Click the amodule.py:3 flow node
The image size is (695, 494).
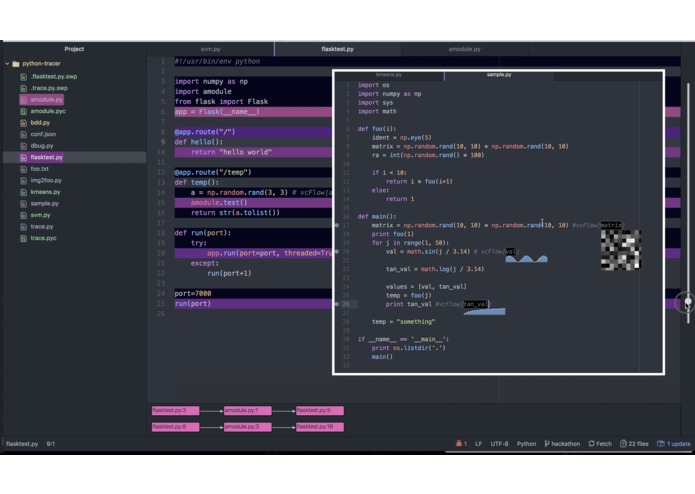[247, 427]
